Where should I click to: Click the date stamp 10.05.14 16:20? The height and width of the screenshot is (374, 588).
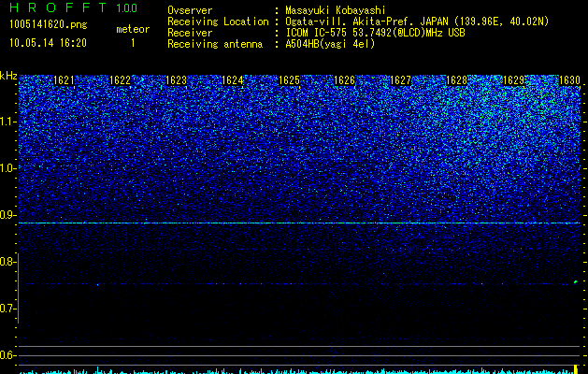[48, 43]
